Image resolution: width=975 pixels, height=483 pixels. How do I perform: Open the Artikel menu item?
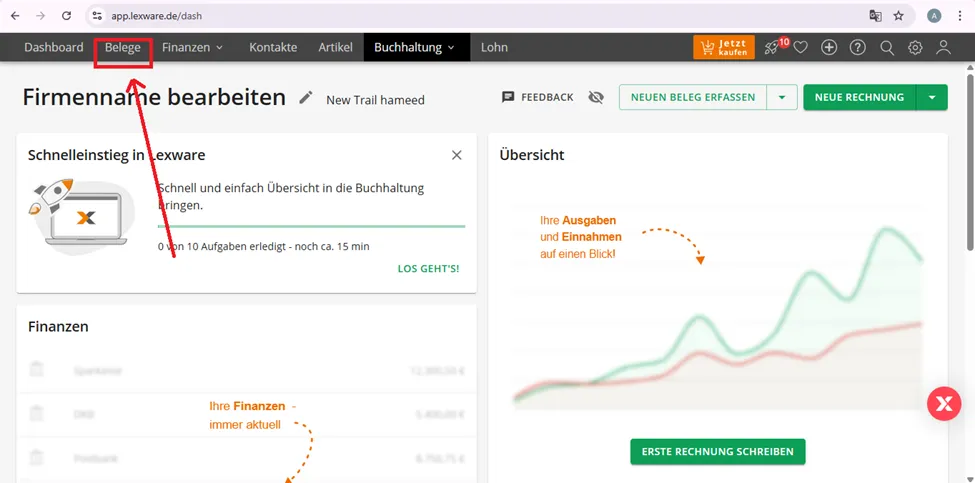tap(336, 47)
